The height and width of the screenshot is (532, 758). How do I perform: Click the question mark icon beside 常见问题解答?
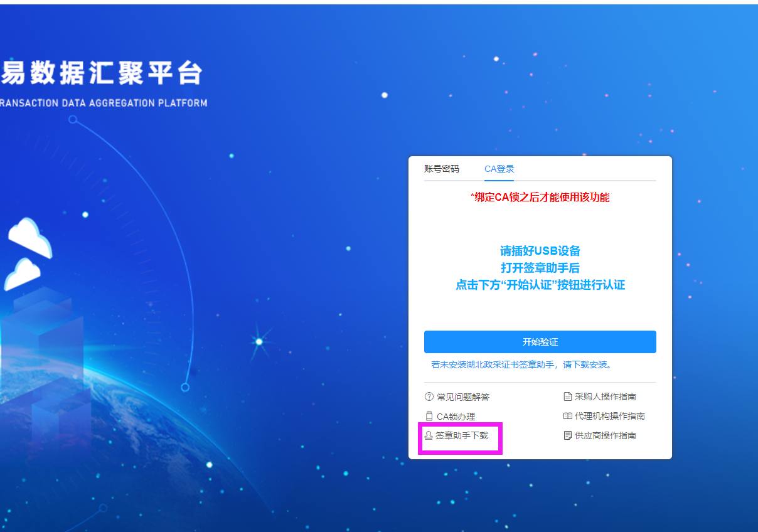coord(429,396)
